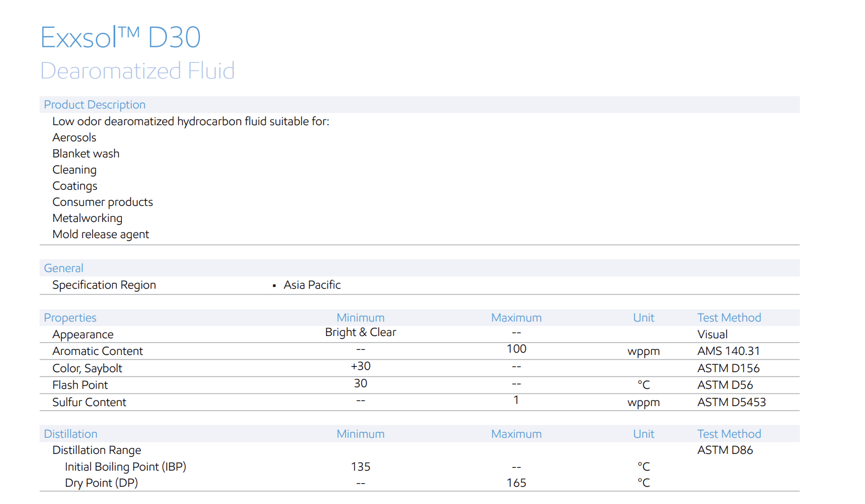Click the '°C' unit in the Initial Boiling Point row

(644, 467)
